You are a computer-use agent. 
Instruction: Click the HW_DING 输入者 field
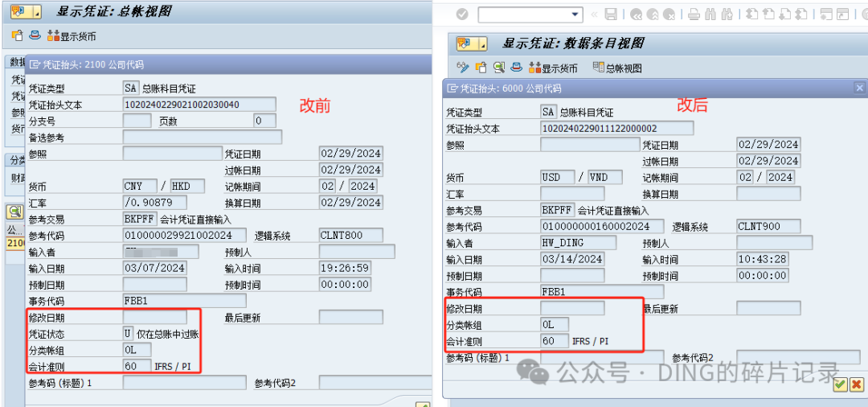point(579,243)
